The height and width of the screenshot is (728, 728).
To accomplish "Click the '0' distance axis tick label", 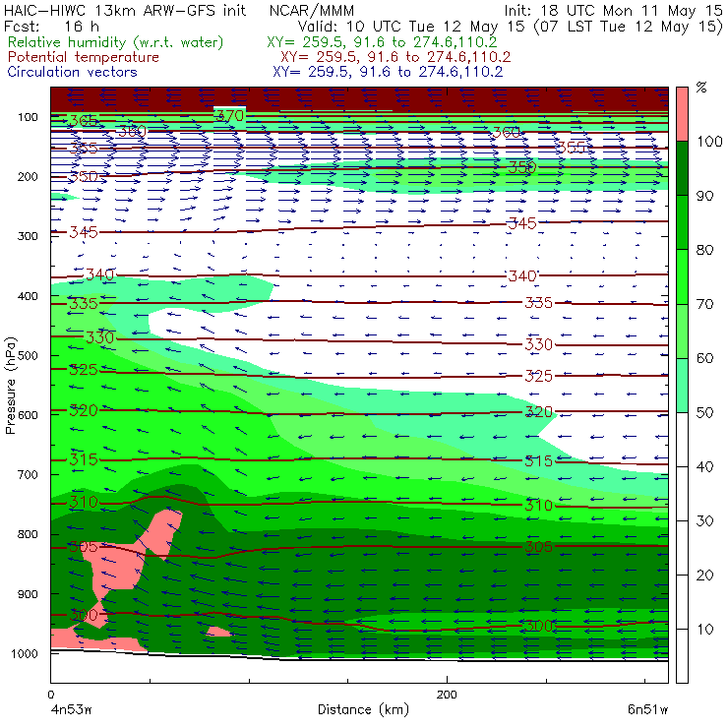I will point(51,695).
